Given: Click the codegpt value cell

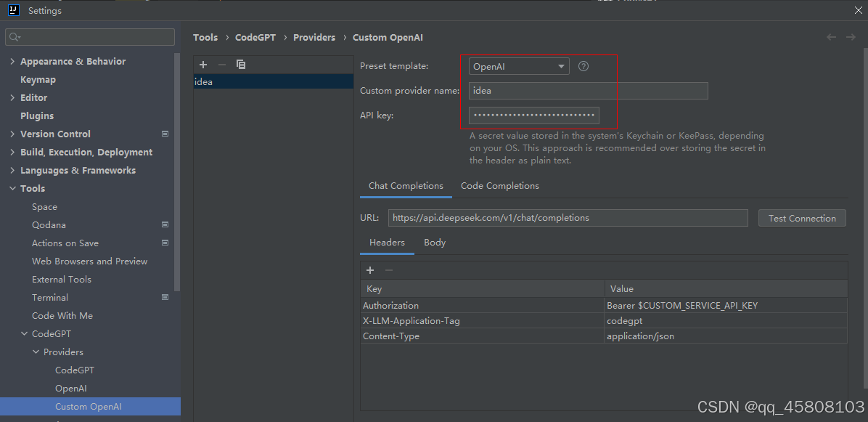Looking at the screenshot, I should click(x=726, y=320).
